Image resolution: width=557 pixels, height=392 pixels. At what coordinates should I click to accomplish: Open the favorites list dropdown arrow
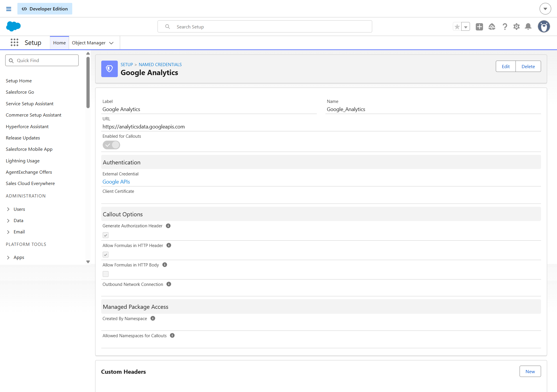coord(466,27)
